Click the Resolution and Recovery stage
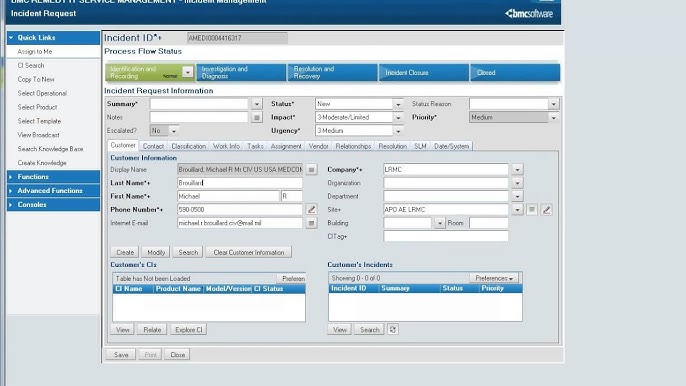 333,73
